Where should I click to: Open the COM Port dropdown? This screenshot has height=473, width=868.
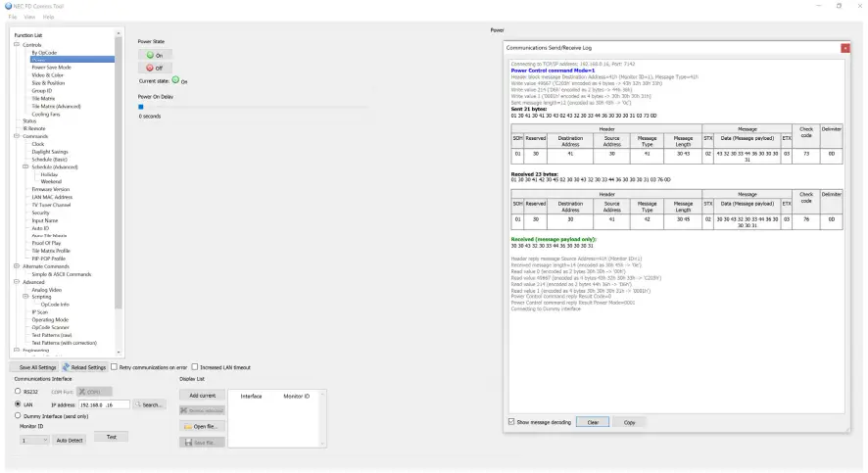94,392
